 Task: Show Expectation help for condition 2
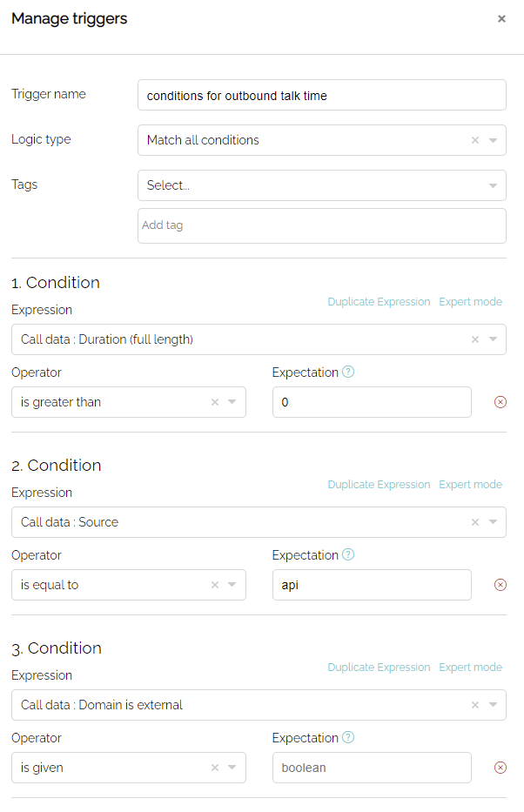click(348, 554)
